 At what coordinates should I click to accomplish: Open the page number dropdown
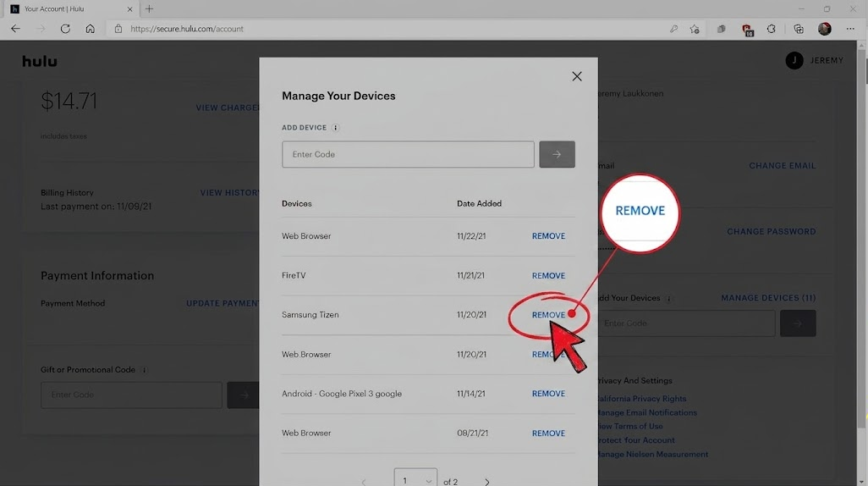415,478
